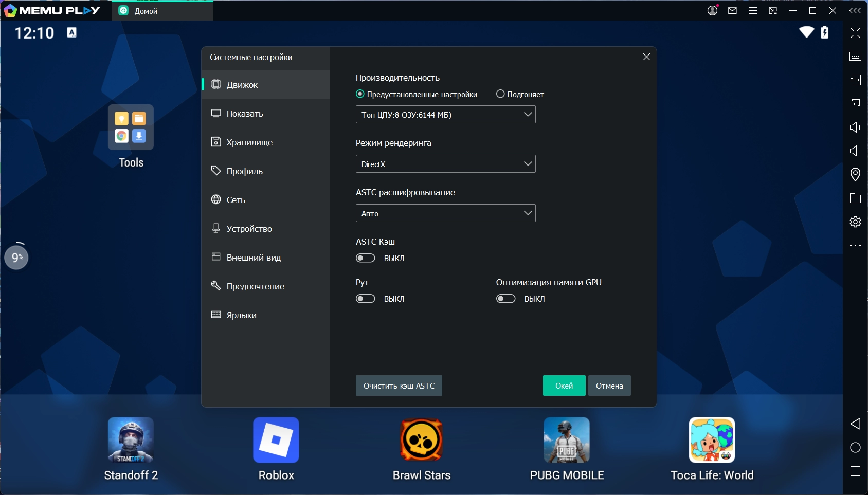Open the Внешний вид settings section
The height and width of the screenshot is (495, 868).
[x=266, y=258]
